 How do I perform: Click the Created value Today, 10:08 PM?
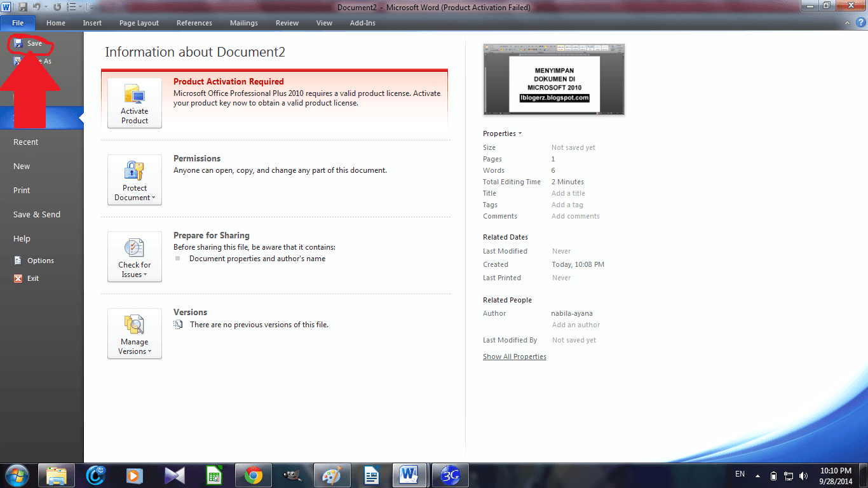click(578, 264)
